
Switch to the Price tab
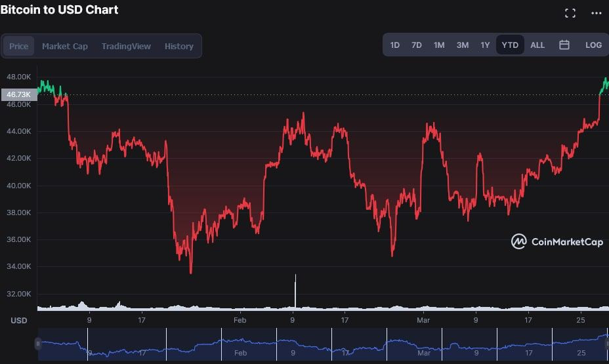click(x=18, y=46)
